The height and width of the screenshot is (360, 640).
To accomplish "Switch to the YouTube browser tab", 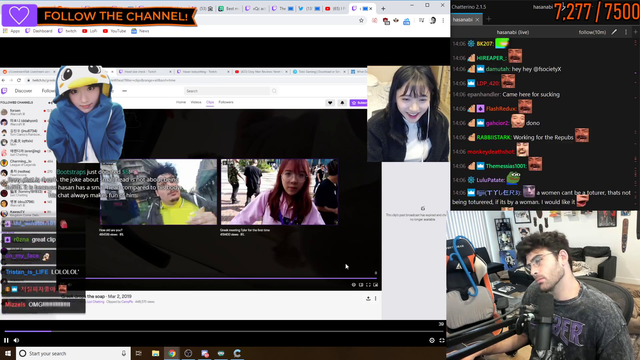I will coord(335,9).
